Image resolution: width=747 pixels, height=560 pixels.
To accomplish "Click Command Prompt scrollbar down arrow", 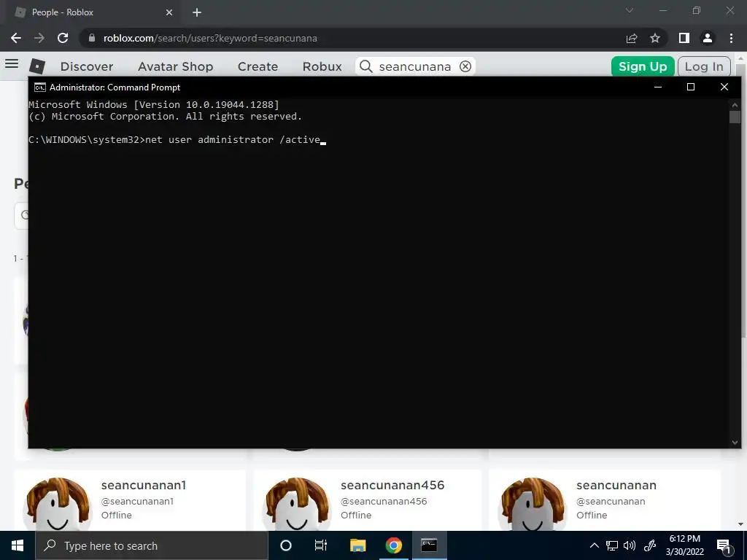I will 735,443.
